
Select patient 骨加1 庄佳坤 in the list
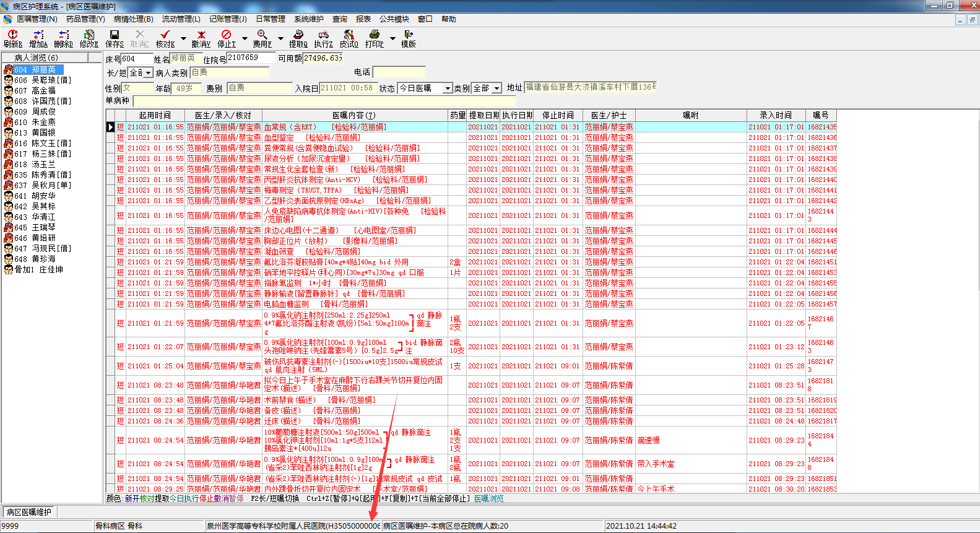click(33, 269)
